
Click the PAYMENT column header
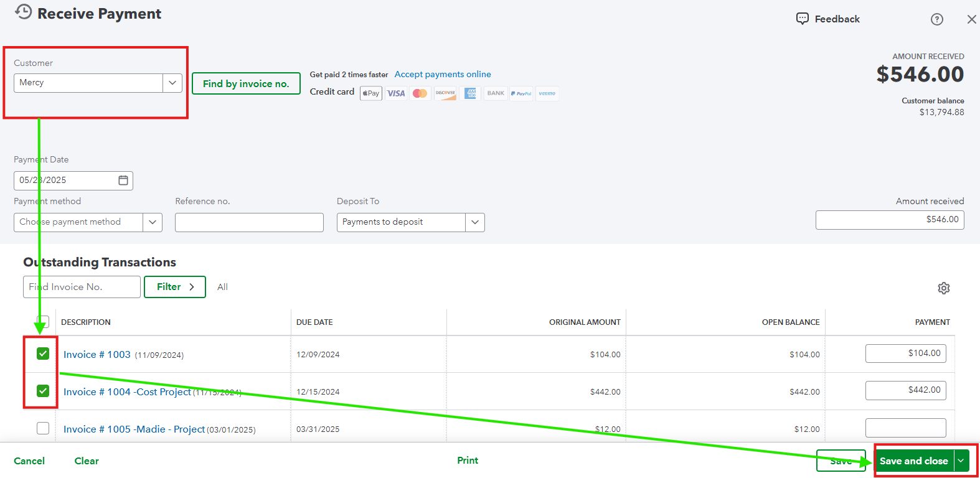click(x=933, y=322)
